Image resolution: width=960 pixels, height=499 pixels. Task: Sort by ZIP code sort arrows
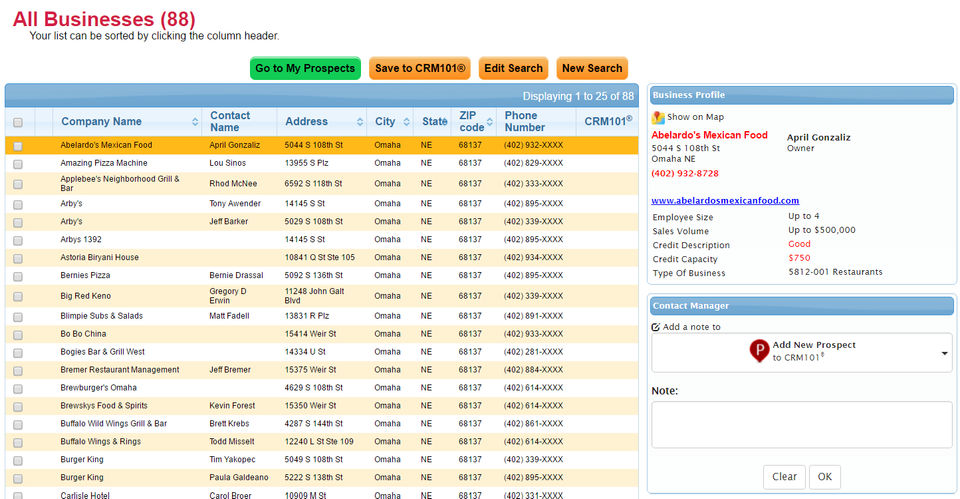tap(490, 122)
